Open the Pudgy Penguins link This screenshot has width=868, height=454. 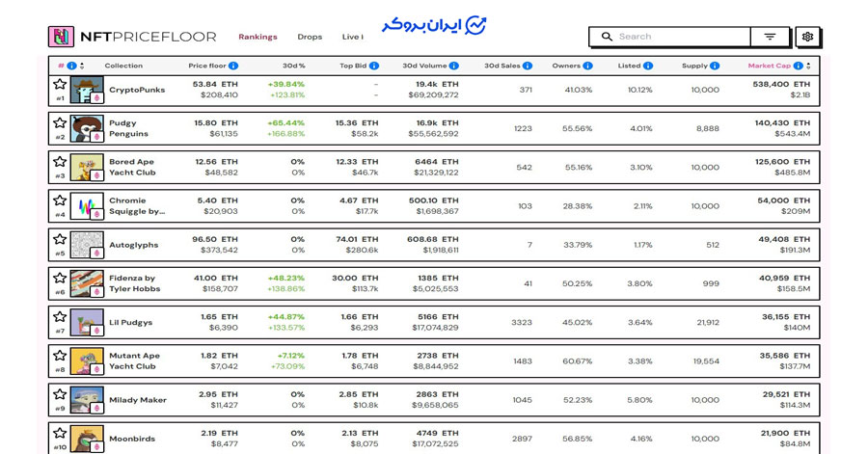pyautogui.click(x=128, y=128)
